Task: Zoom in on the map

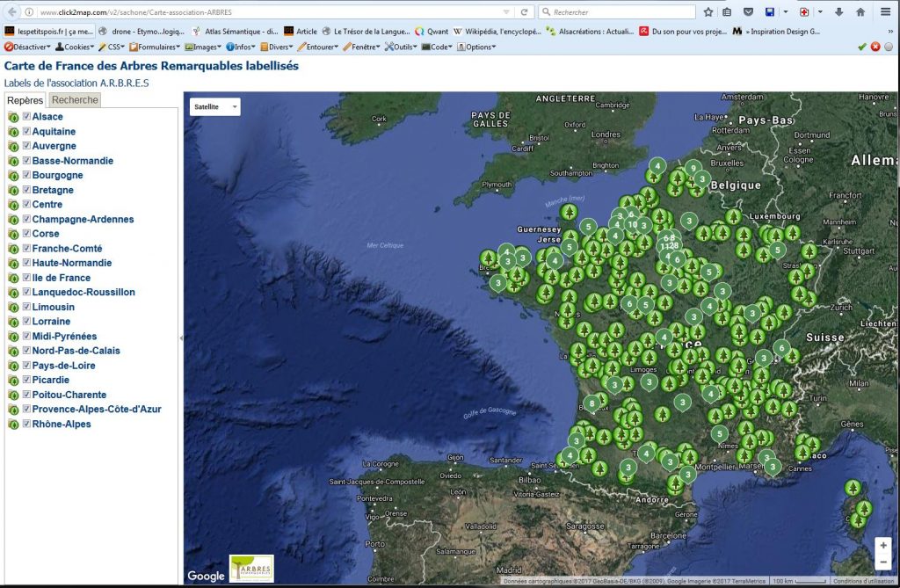Action: pyautogui.click(x=883, y=545)
